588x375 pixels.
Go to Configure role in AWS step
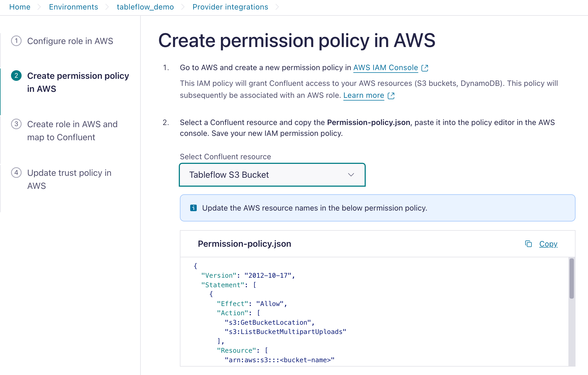click(x=70, y=41)
